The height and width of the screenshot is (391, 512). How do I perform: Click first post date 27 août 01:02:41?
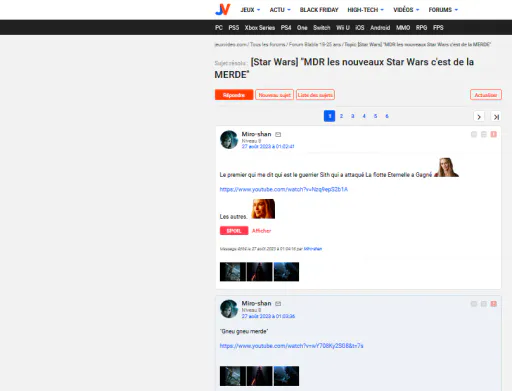(268, 147)
